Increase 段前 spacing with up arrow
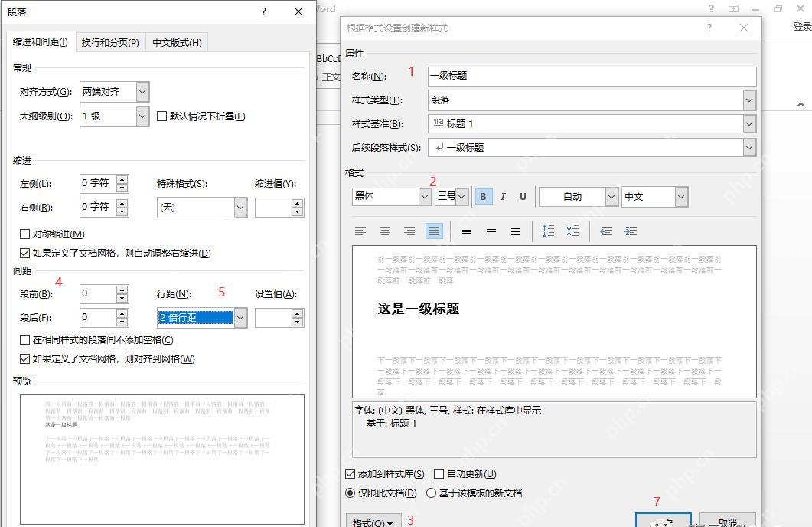This screenshot has width=812, height=527. tap(122, 290)
